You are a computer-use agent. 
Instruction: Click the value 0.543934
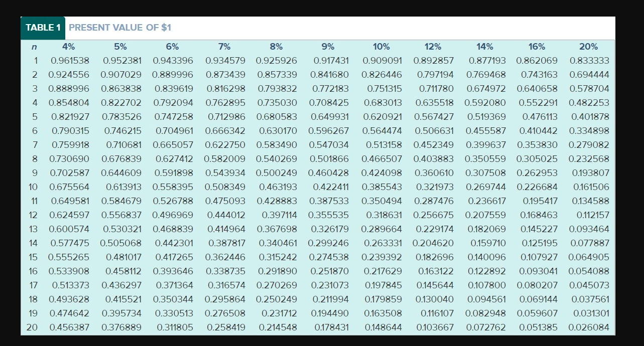tap(225, 173)
